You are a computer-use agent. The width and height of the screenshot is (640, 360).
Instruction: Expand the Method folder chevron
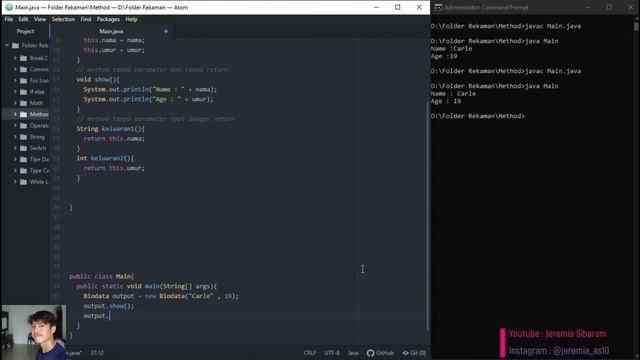[15, 114]
